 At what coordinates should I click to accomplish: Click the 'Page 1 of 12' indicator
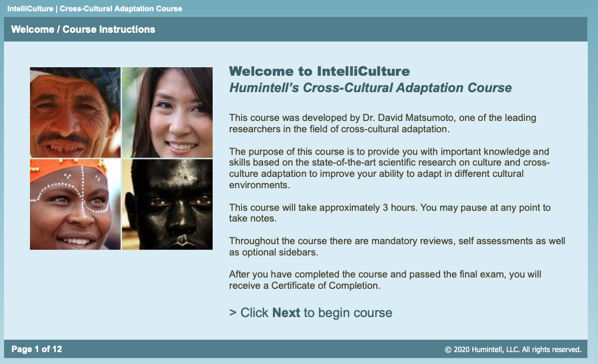coord(37,349)
